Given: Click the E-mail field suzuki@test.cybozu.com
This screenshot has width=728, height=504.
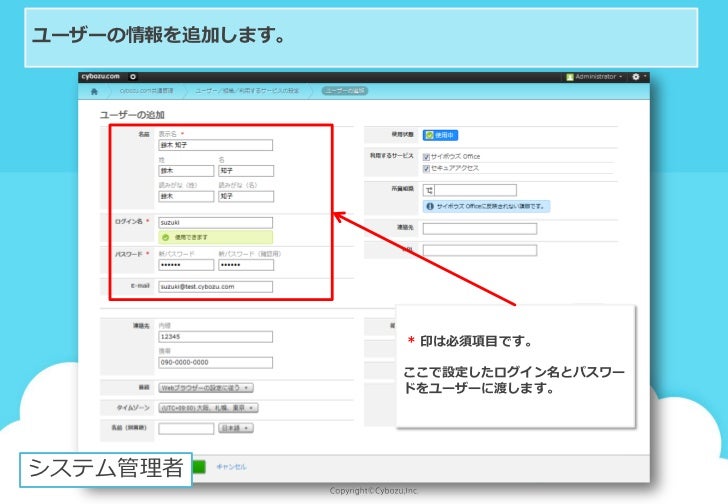Looking at the screenshot, I should click(215, 287).
